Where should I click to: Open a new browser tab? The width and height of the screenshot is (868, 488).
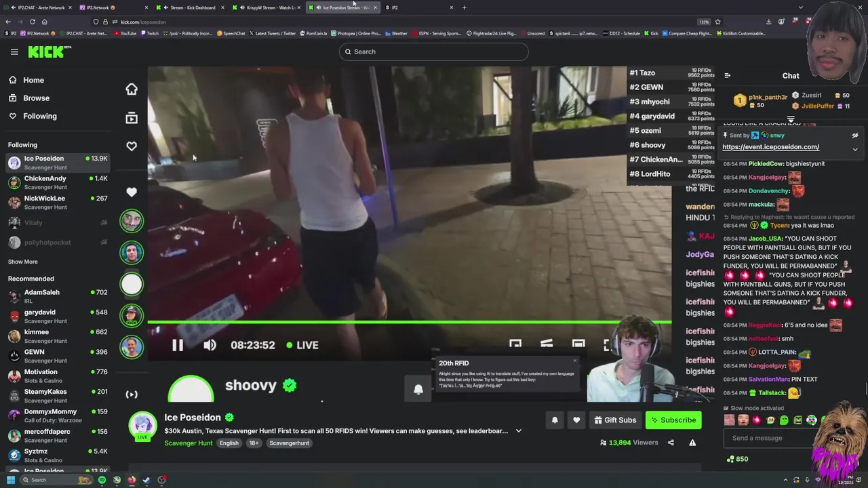465,7
